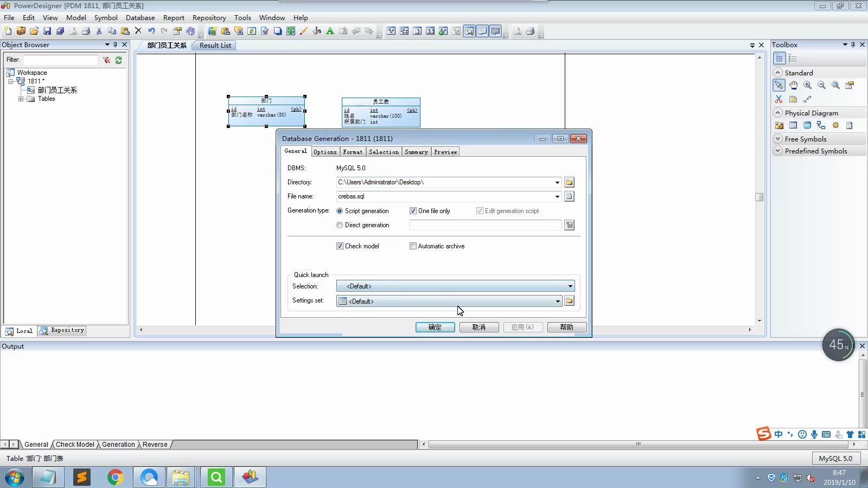868x488 pixels.
Task: Open the Settings set dropdown
Action: (558, 301)
